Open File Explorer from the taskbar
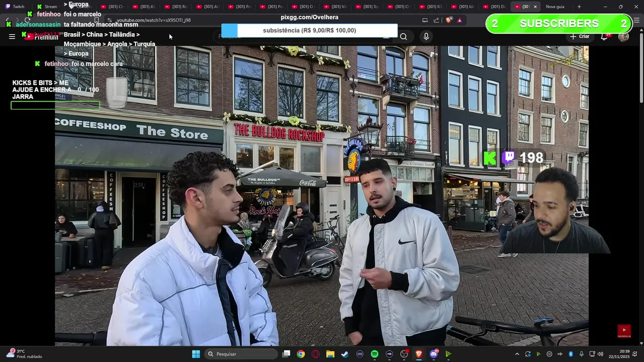This screenshot has width=644, height=362. click(330, 354)
